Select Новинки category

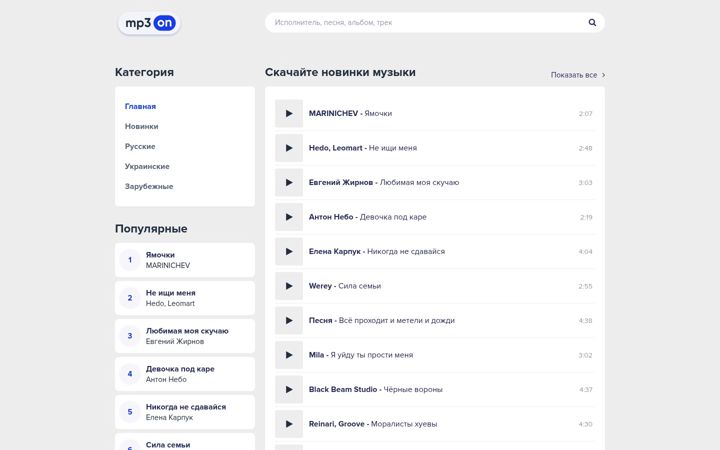click(x=141, y=126)
